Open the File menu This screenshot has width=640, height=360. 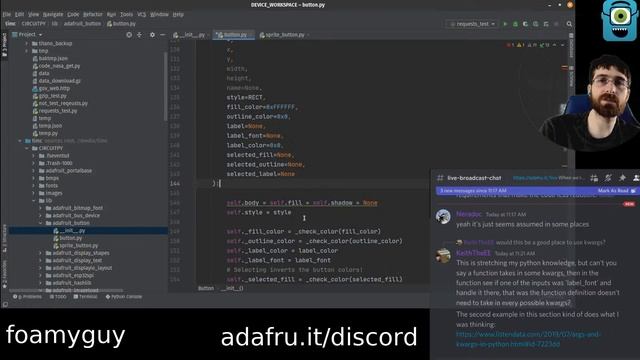click(x=7, y=14)
